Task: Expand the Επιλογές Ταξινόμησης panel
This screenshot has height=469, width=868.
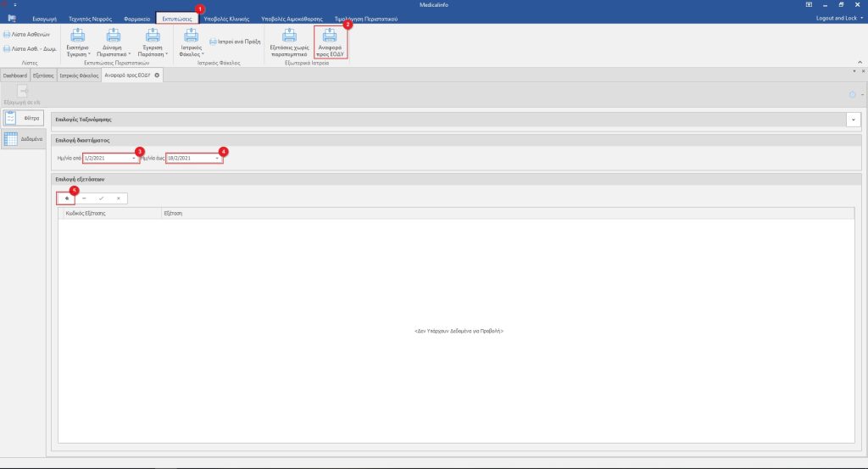Action: click(x=853, y=120)
